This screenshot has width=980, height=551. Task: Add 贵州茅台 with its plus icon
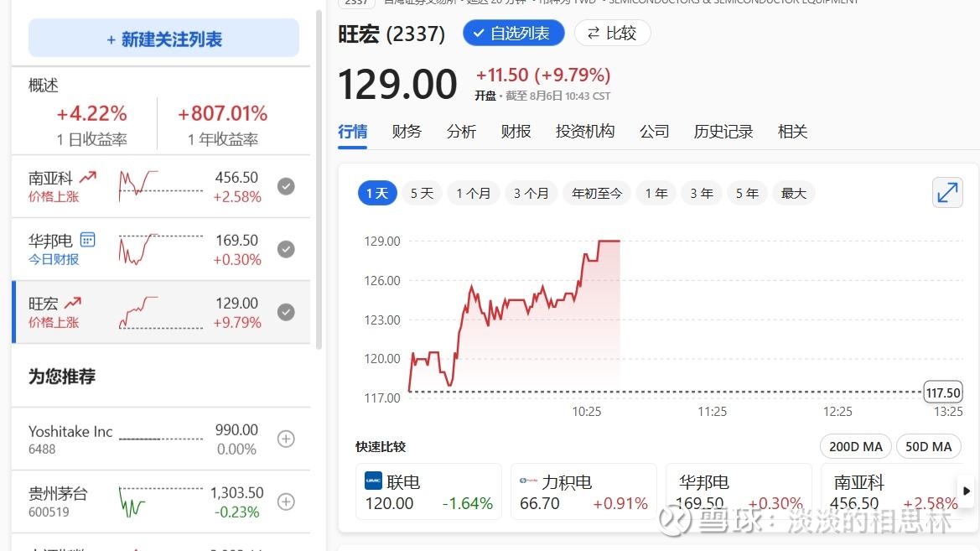286,502
